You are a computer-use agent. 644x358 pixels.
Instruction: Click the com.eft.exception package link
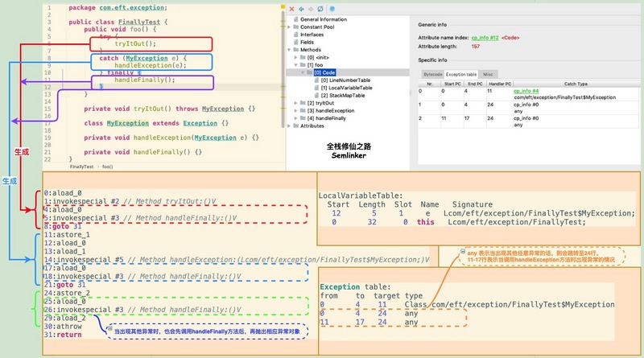pos(132,8)
